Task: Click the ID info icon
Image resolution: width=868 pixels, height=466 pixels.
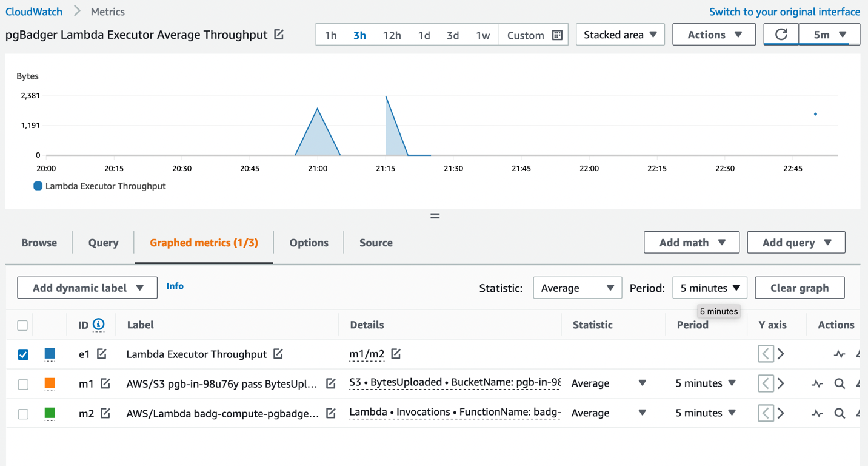Action: [99, 325]
